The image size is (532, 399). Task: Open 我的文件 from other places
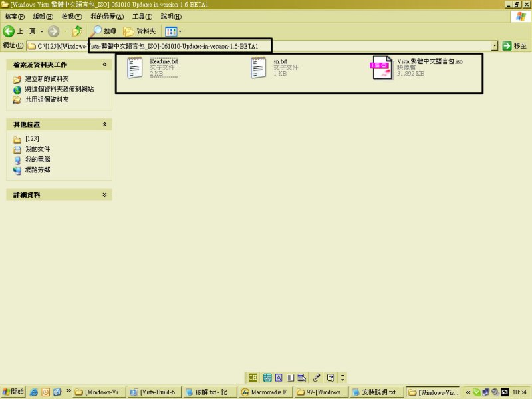(x=38, y=149)
